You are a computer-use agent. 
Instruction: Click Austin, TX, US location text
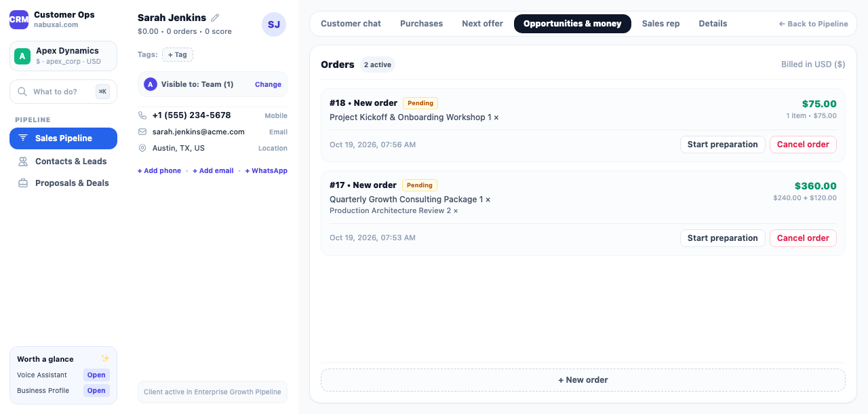178,148
